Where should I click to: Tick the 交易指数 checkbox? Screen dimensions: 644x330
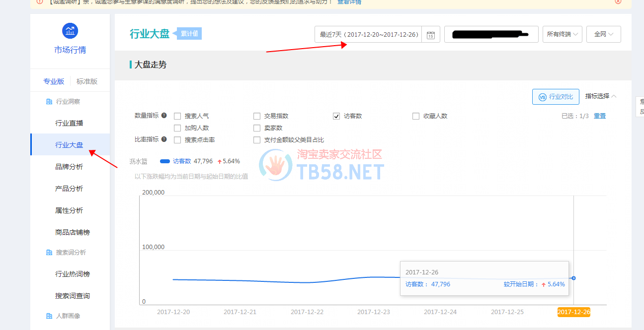tap(257, 116)
